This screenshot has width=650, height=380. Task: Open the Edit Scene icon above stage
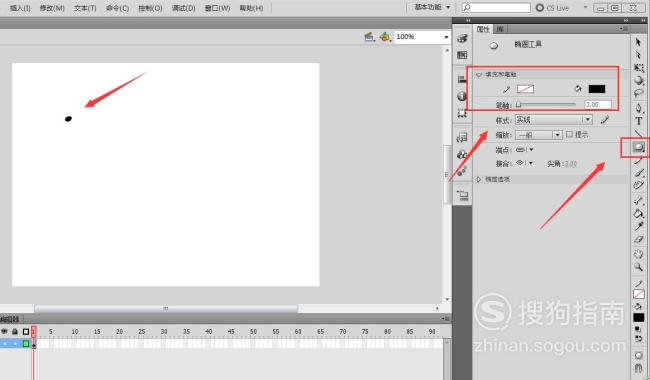pyautogui.click(x=369, y=37)
